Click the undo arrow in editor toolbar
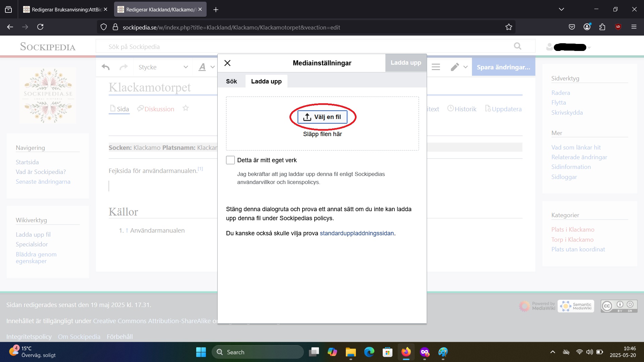This screenshot has width=644, height=362. 106,67
